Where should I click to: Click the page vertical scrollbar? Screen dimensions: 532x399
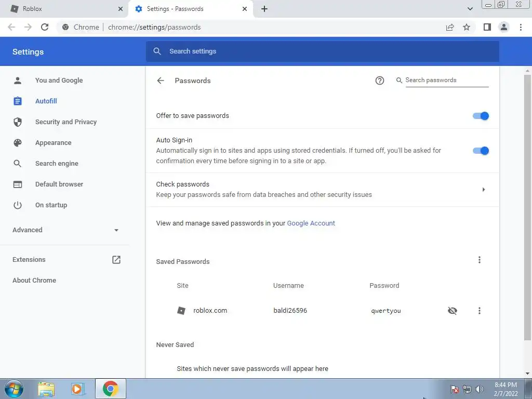coord(527,207)
